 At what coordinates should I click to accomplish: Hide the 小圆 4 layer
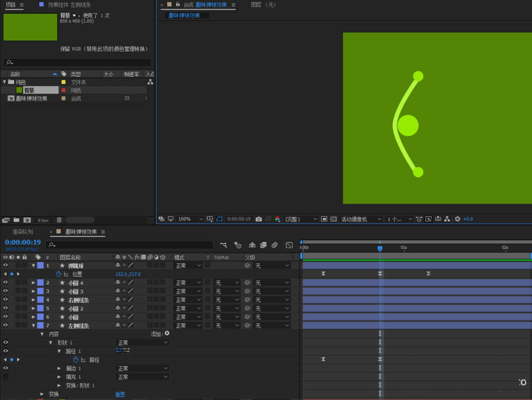(x=6, y=283)
